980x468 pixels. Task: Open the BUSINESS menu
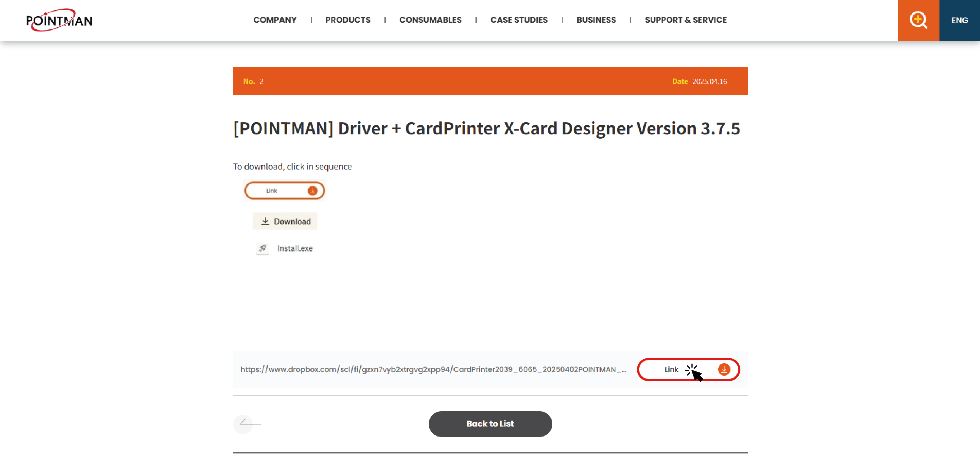pyautogui.click(x=596, y=20)
